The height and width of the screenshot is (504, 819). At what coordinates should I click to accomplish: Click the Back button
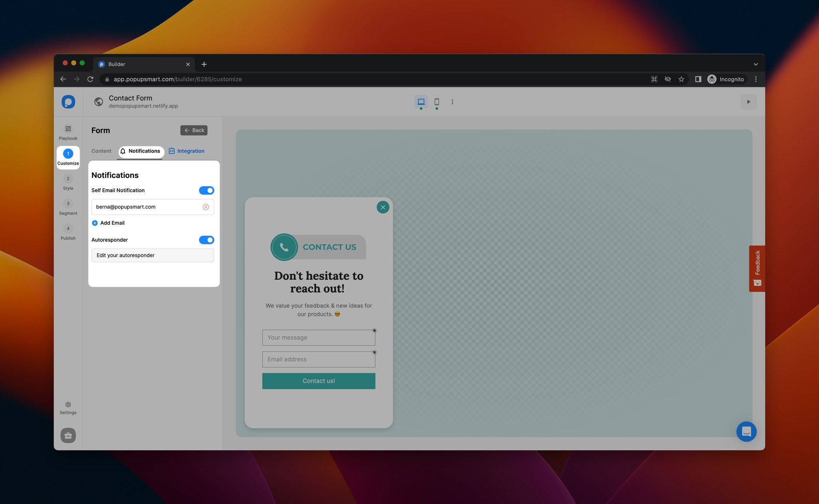tap(194, 130)
